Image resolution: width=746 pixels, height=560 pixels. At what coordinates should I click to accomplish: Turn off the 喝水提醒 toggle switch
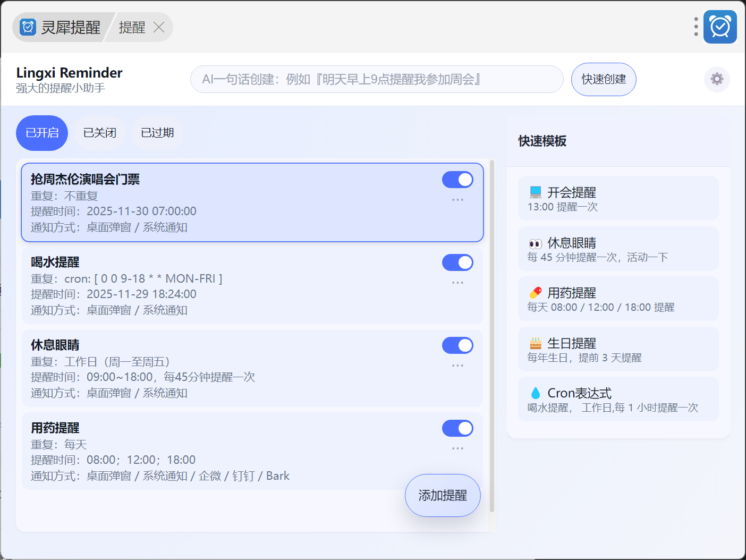[457, 262]
